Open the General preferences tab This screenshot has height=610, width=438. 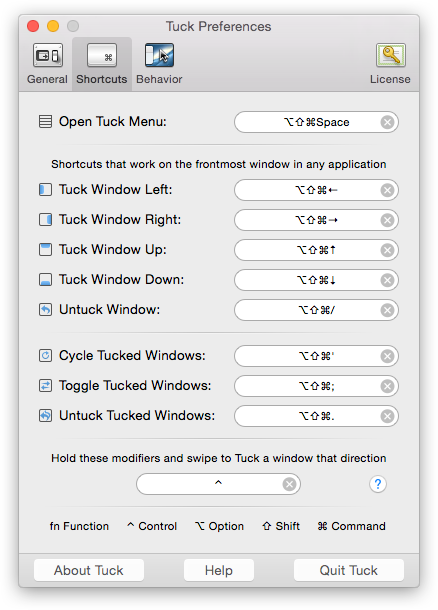47,64
